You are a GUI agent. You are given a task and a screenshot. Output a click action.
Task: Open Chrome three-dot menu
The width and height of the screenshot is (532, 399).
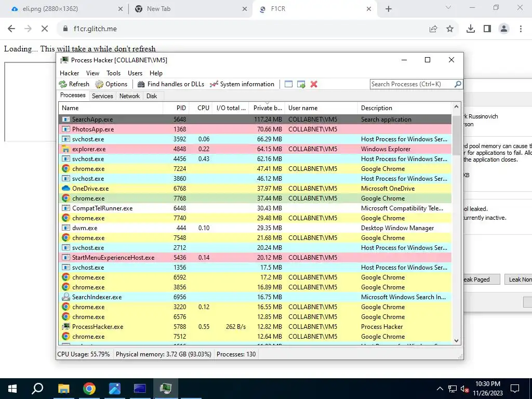[x=521, y=29]
